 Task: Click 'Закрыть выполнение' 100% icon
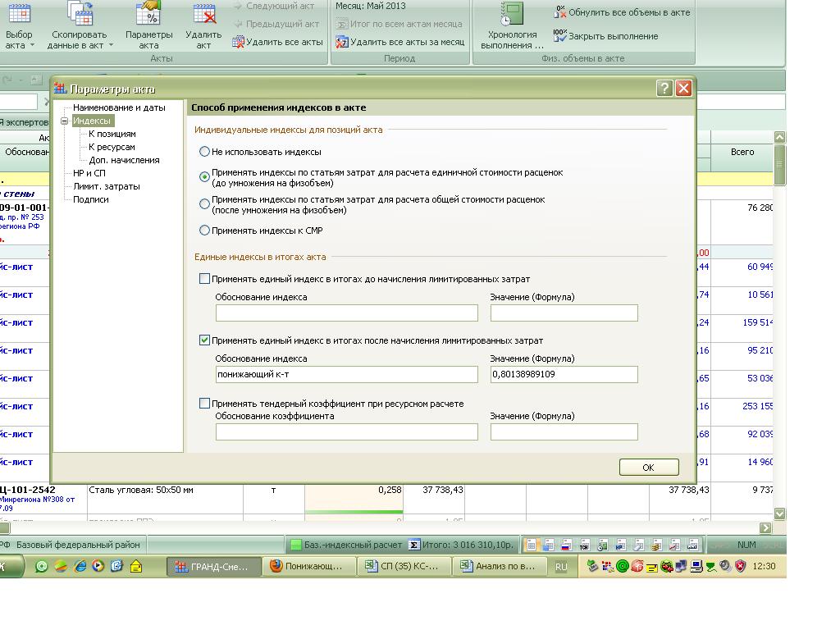point(560,36)
